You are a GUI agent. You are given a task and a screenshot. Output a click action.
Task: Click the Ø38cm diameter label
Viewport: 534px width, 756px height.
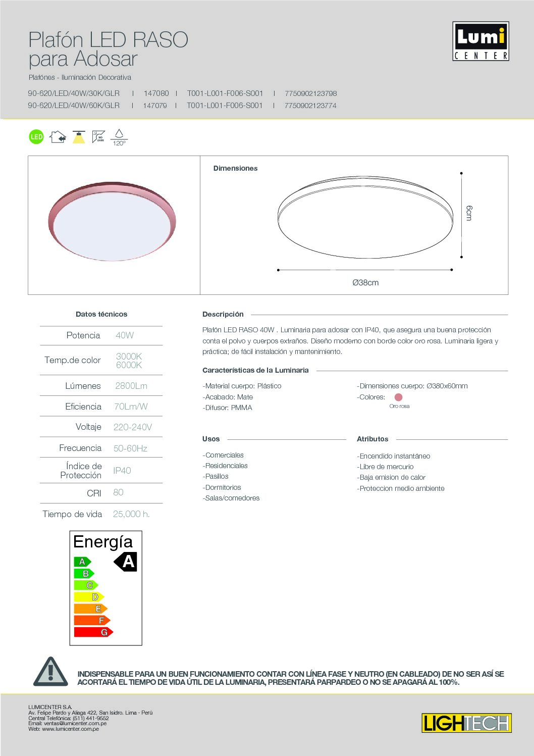click(365, 283)
